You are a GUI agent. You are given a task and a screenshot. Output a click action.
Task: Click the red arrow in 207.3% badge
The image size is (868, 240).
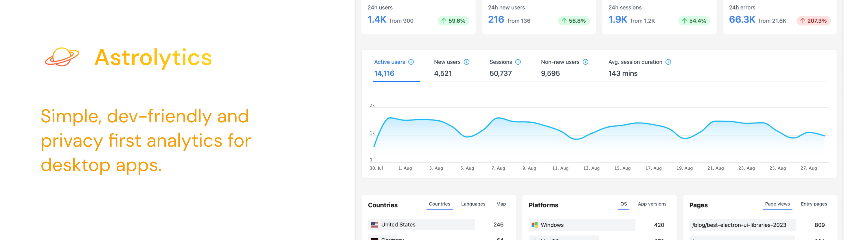point(803,21)
